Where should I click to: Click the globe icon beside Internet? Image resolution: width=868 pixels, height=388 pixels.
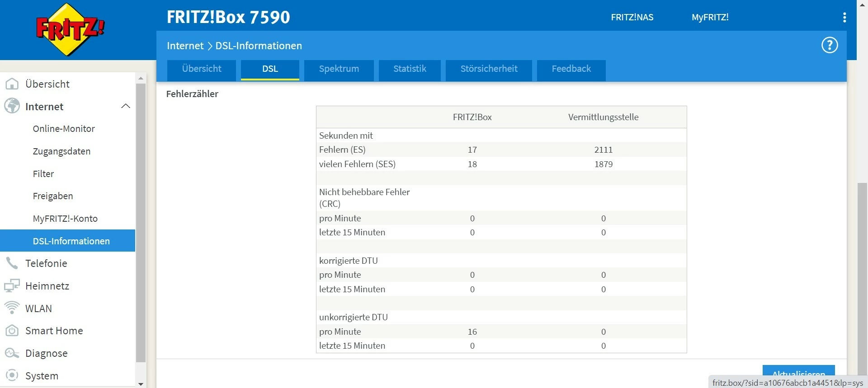(x=12, y=106)
